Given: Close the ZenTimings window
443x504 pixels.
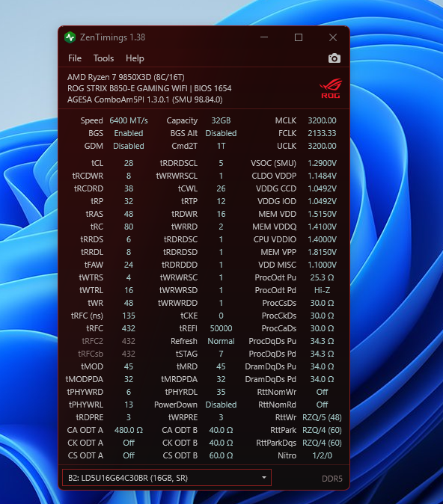Looking at the screenshot, I should 333,37.
